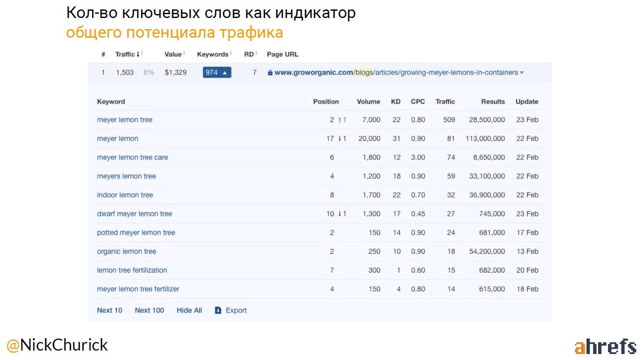Click the padlock icon before the URL

tap(270, 73)
